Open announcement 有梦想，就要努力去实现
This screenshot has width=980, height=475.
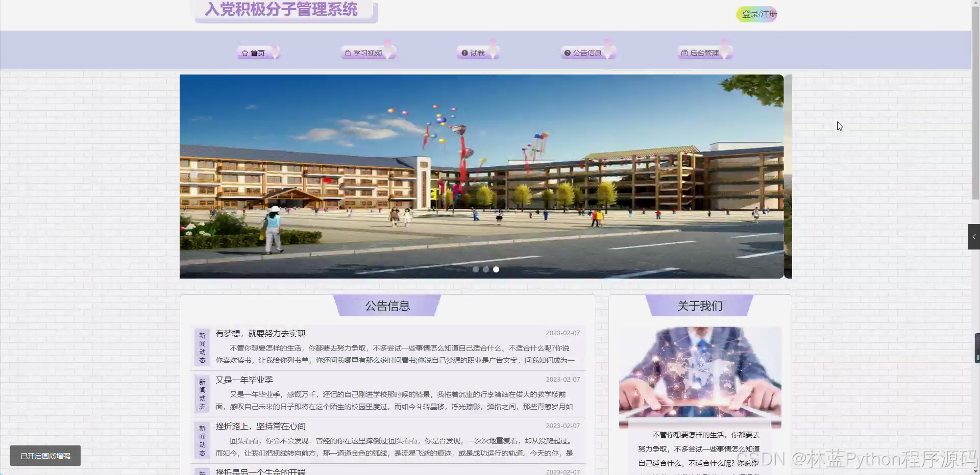point(260,333)
